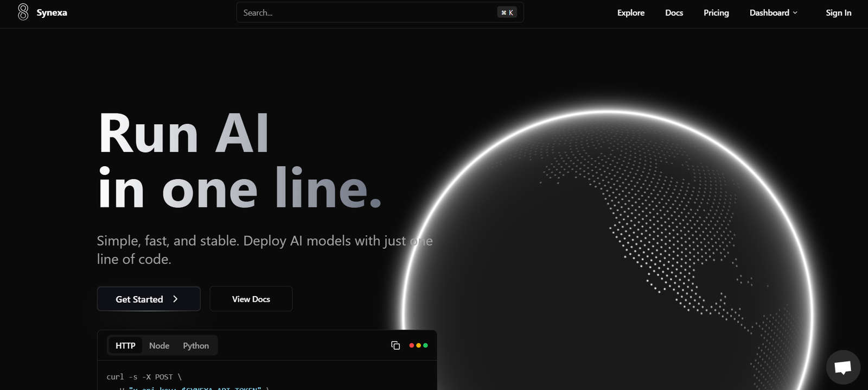This screenshot has height=390, width=868.
Task: Click the ⌘K keyboard shortcut badge
Action: (507, 12)
